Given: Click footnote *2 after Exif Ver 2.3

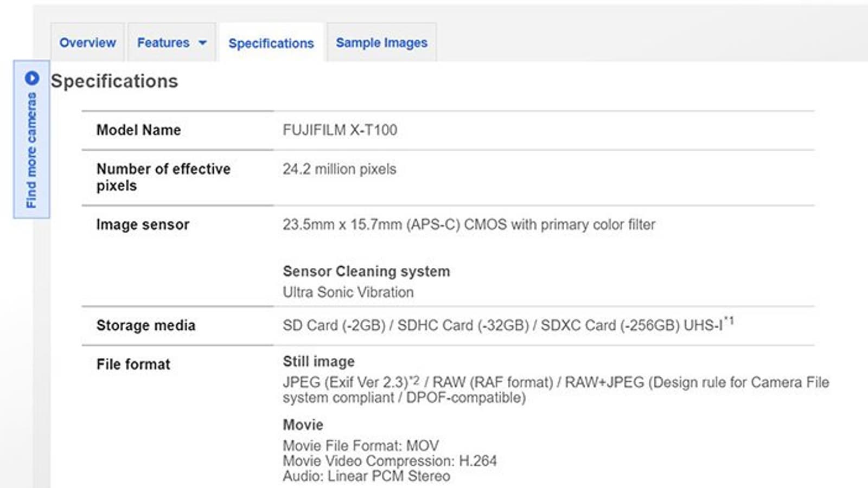Looking at the screenshot, I should 414,379.
